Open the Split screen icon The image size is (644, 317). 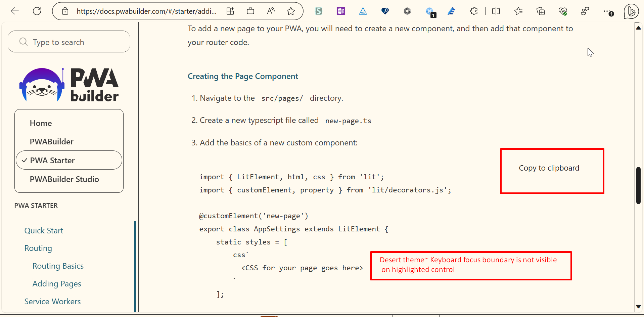point(496,11)
